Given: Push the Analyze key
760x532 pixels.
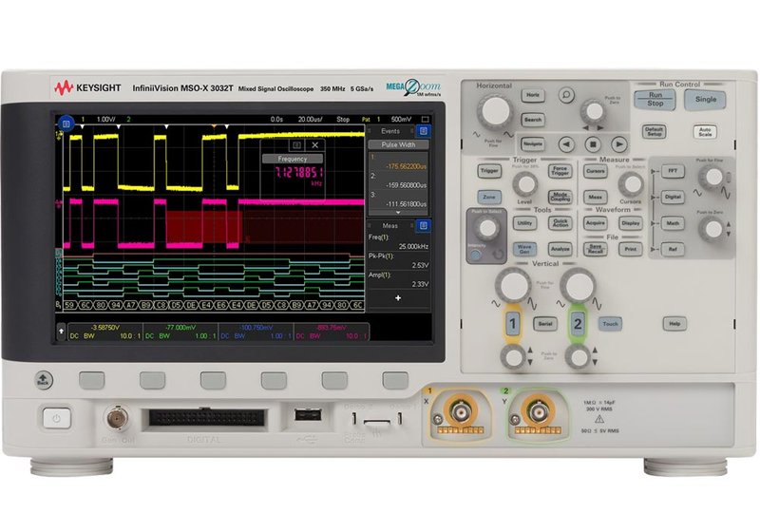Looking at the screenshot, I should 560,249.
